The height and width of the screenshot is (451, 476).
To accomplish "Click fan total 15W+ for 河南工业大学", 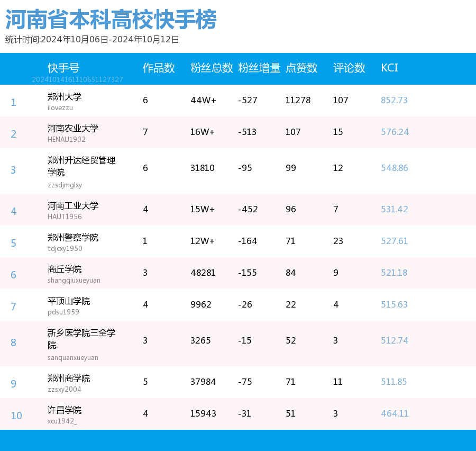I will click(203, 209).
